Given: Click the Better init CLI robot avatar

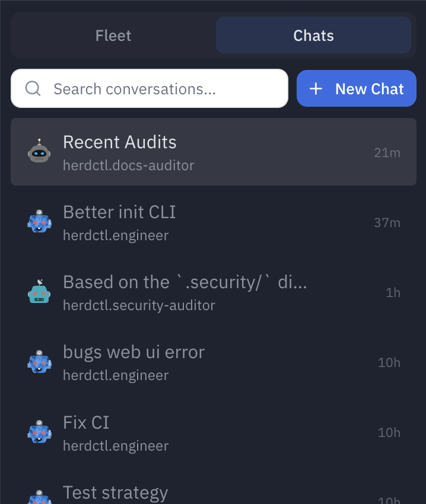Looking at the screenshot, I should coord(40,222).
